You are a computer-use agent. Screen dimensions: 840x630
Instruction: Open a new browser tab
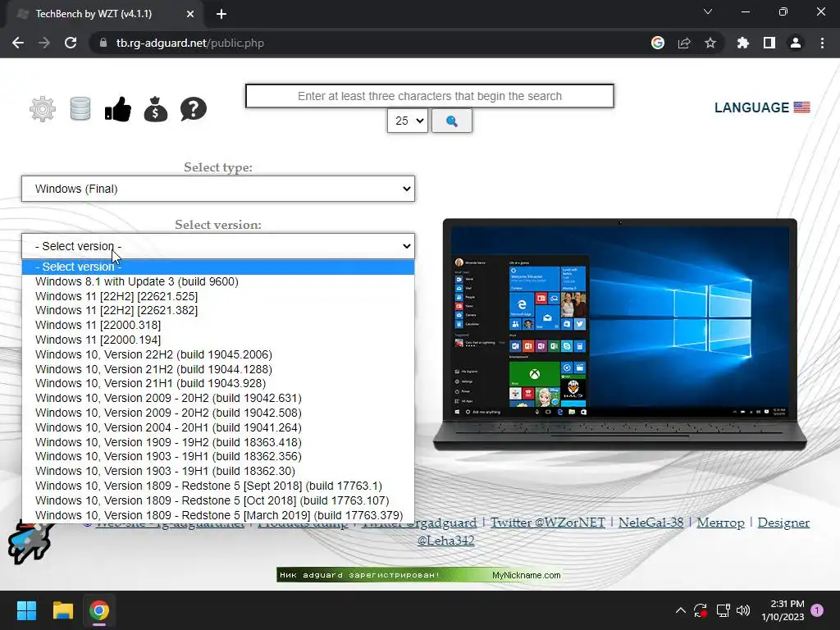click(x=221, y=14)
